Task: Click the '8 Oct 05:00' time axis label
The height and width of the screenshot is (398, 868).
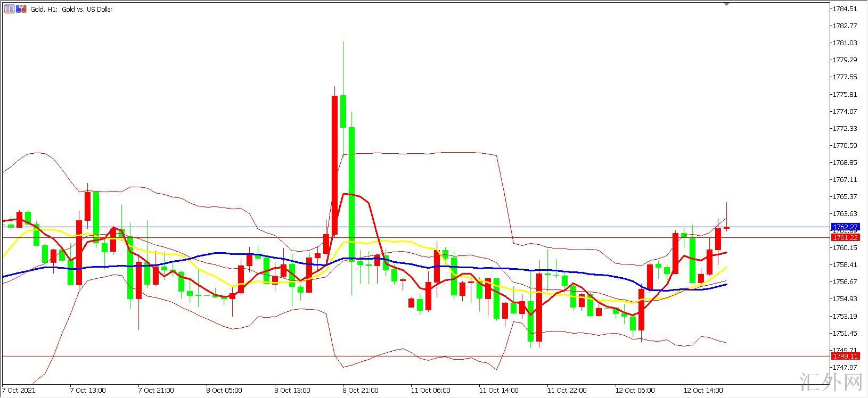Action: tap(224, 390)
